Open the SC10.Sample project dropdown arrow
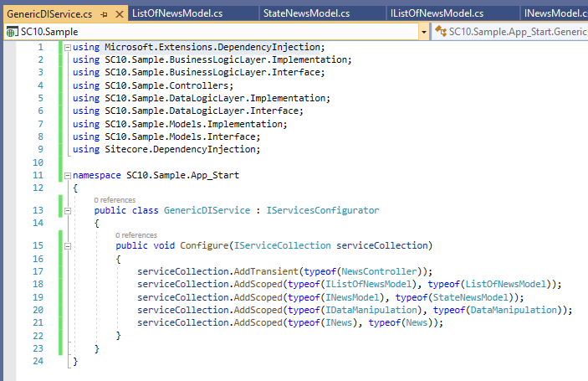Screen dimensions: 588x381 424,32
